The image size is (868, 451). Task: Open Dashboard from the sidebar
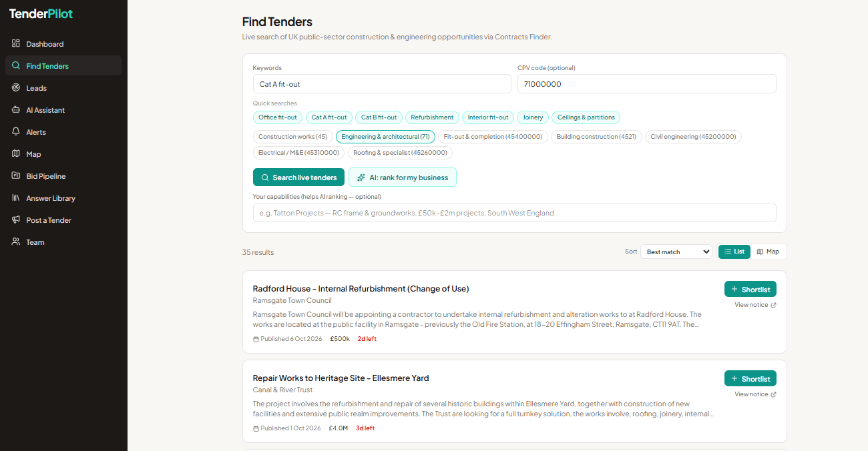click(x=63, y=44)
